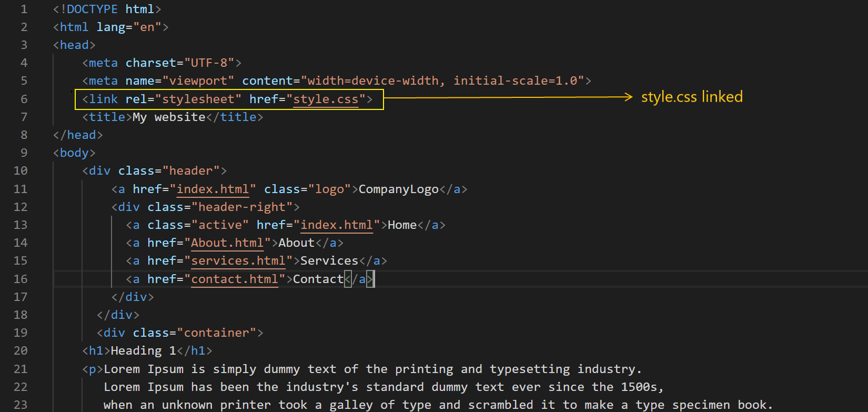Click the closing </div> on line 17

click(133, 297)
